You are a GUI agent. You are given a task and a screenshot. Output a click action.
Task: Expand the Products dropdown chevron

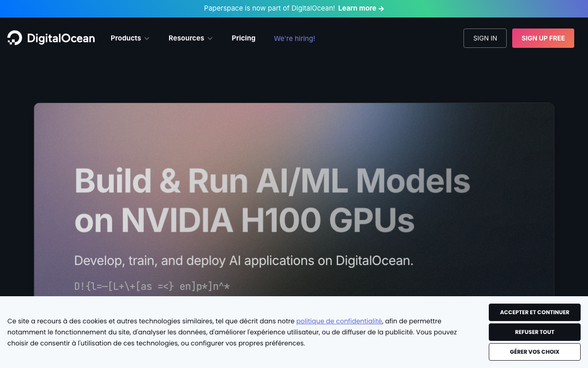click(147, 39)
